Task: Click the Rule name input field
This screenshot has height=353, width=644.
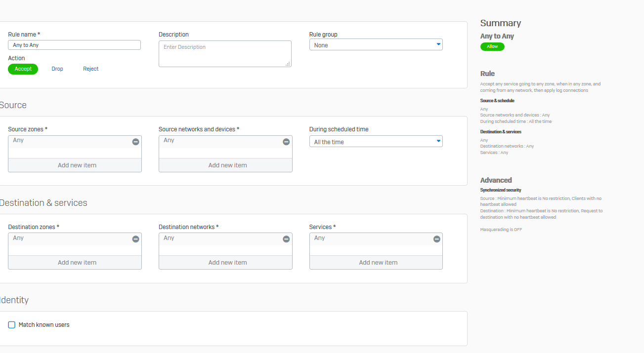Action: [x=74, y=45]
